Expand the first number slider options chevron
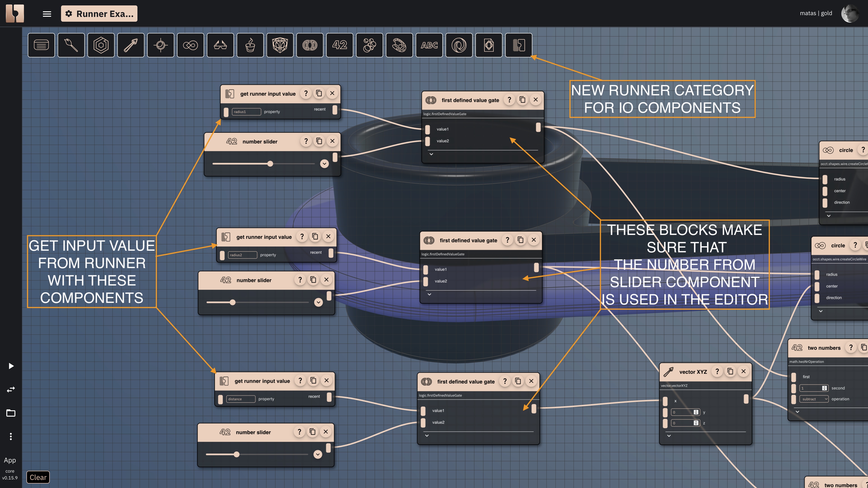This screenshot has width=868, height=488. click(x=324, y=164)
